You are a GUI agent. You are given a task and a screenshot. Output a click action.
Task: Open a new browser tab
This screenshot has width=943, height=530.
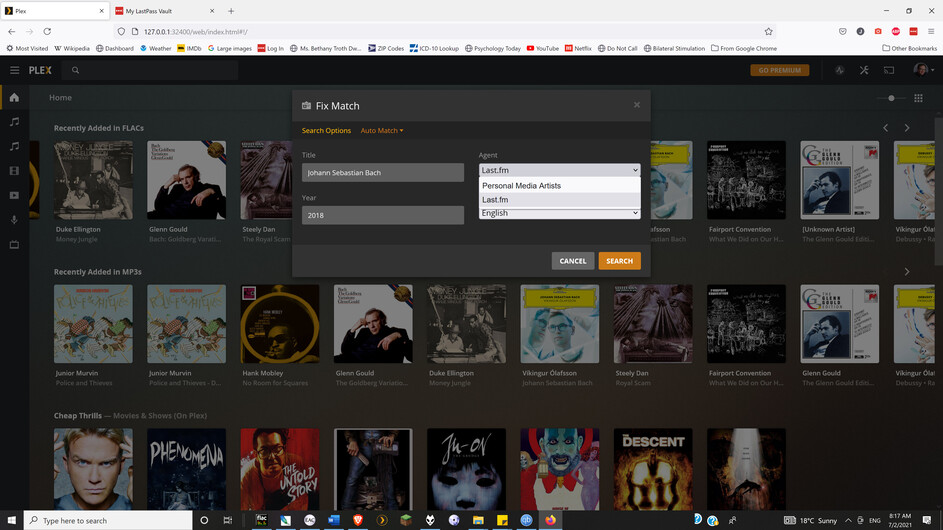(x=231, y=11)
